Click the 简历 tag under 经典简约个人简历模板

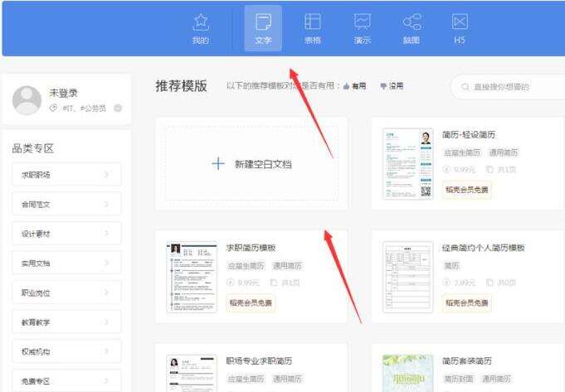(x=451, y=266)
